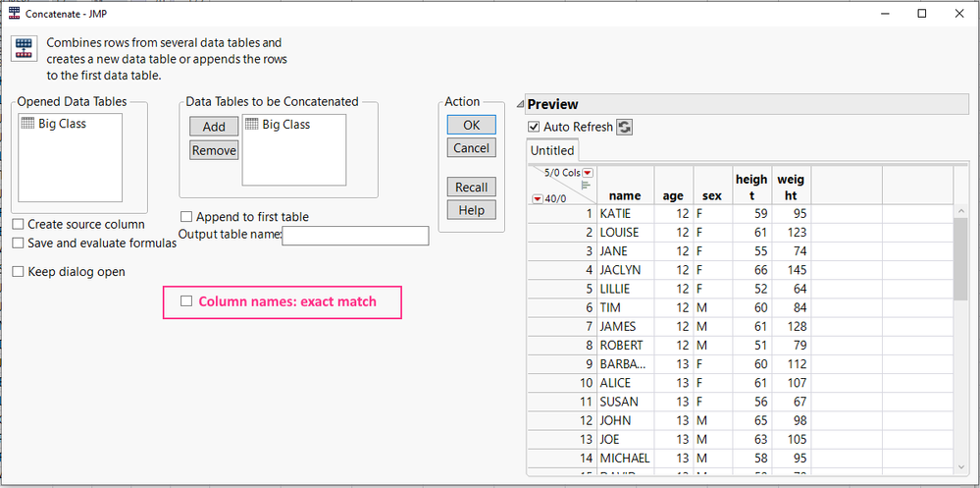980x488 pixels.
Task: Click the Add data table button
Action: (x=214, y=127)
